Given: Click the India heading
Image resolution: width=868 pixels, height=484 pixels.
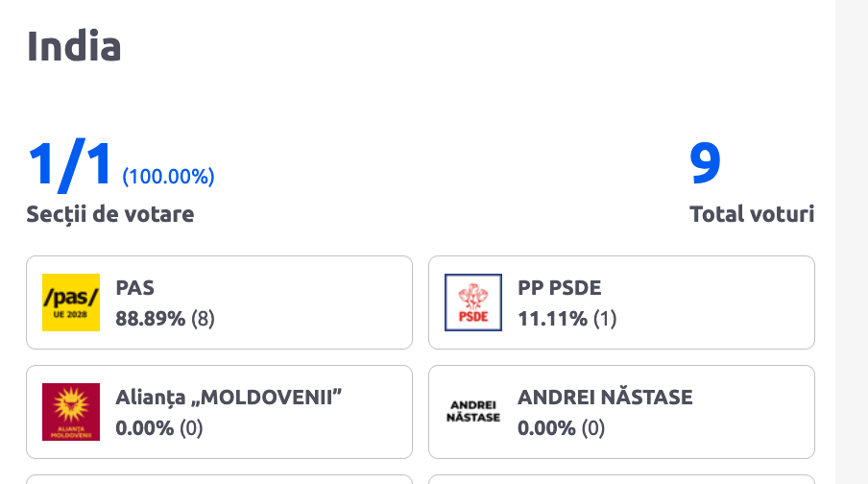Looking at the screenshot, I should point(74,45).
